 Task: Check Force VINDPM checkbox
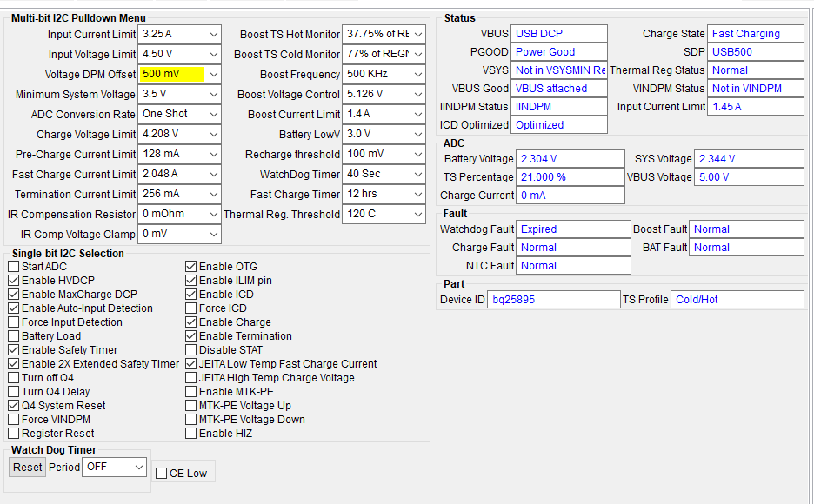tap(14, 420)
